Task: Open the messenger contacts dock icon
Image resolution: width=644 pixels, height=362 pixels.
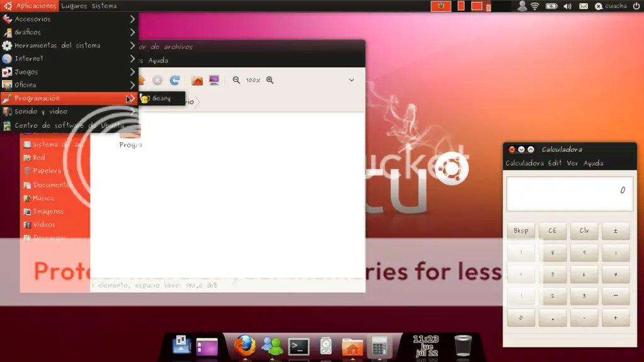Action: tap(272, 346)
